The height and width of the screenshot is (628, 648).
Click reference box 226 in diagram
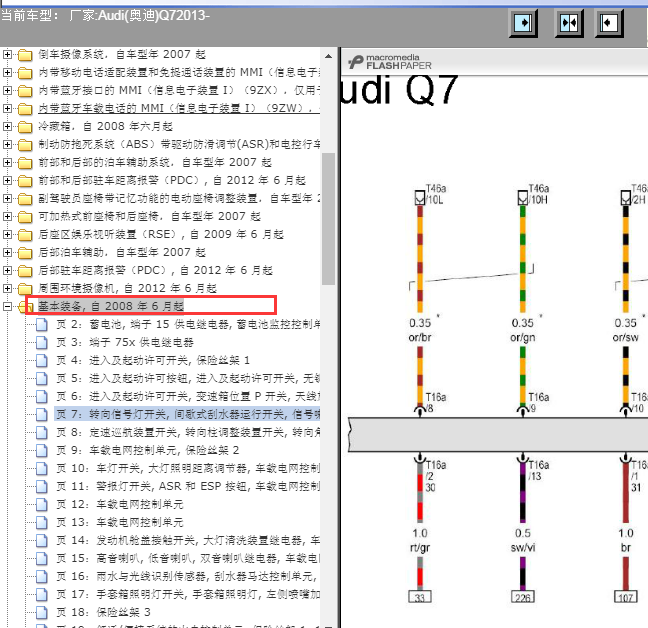point(523,597)
